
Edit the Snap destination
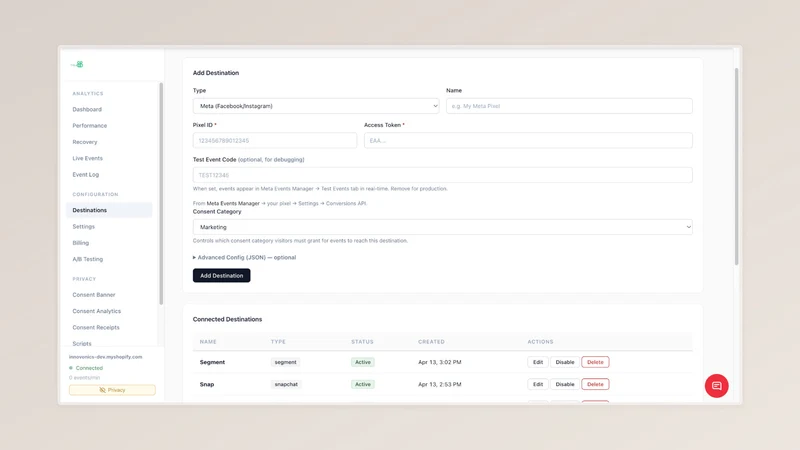[538, 384]
